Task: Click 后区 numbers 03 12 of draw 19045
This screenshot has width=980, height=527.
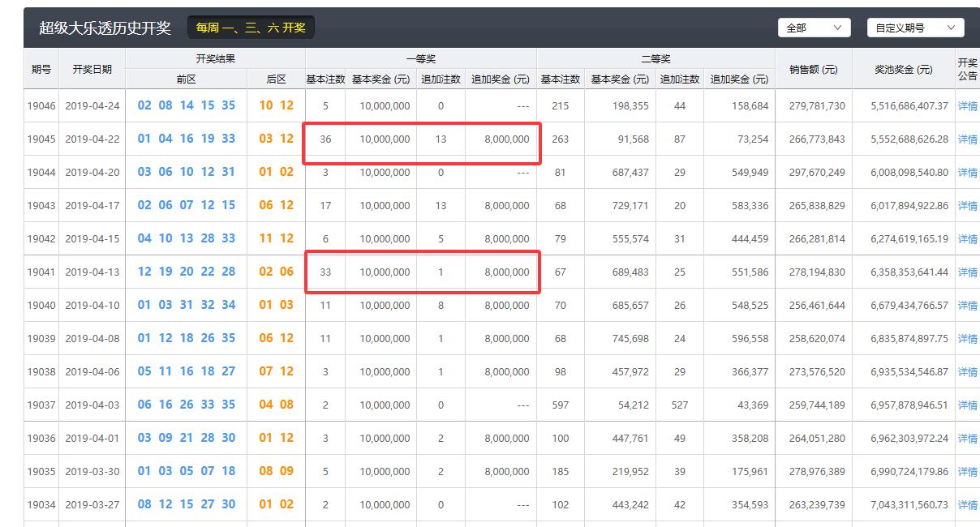Action: pyautogui.click(x=277, y=139)
